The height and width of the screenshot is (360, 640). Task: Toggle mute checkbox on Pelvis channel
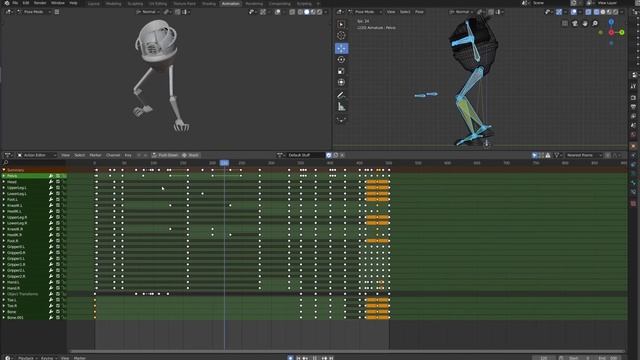(x=58, y=176)
